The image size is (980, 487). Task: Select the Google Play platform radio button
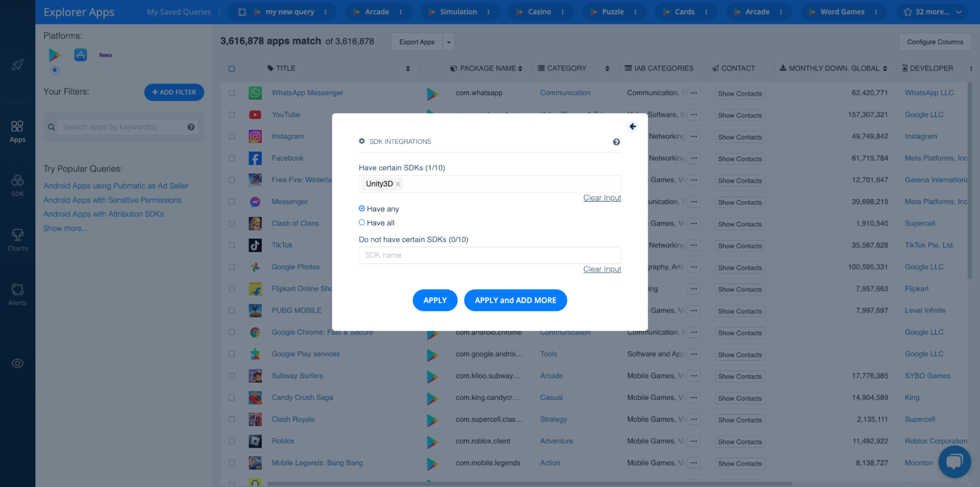click(x=55, y=71)
